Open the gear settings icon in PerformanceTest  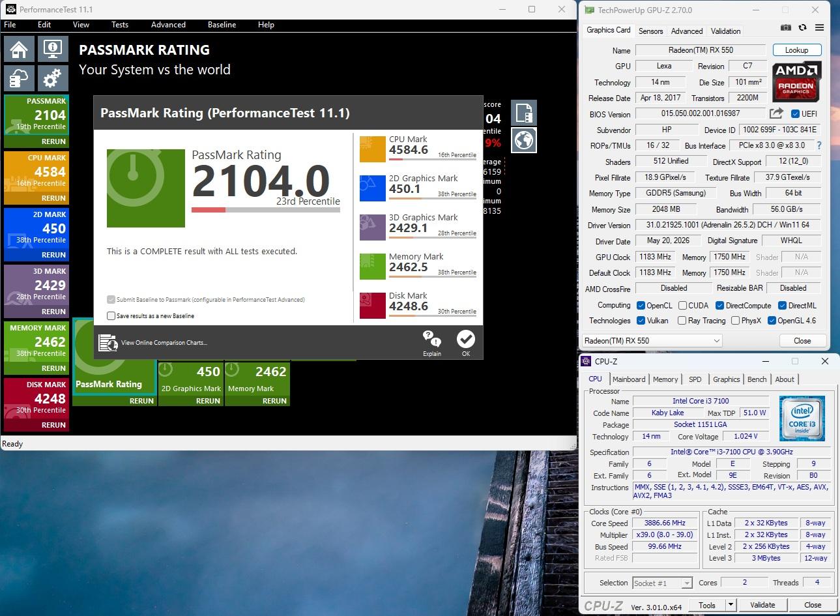52,79
